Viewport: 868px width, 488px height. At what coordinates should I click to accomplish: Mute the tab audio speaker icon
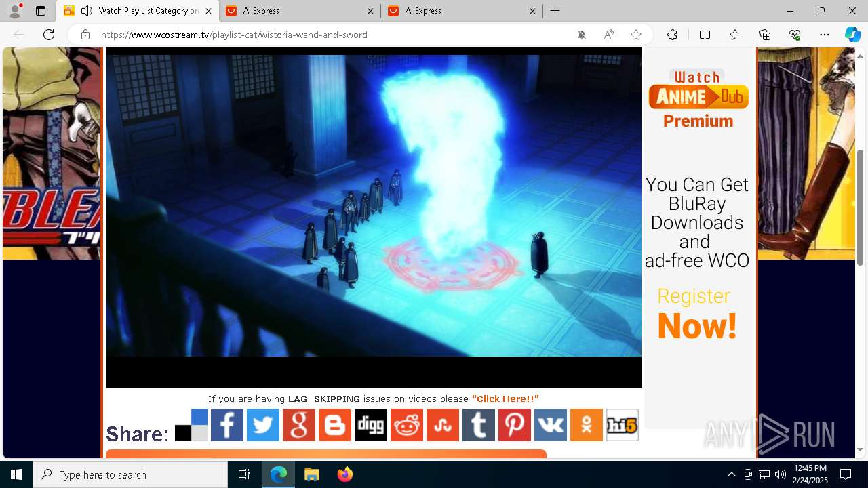(x=87, y=11)
